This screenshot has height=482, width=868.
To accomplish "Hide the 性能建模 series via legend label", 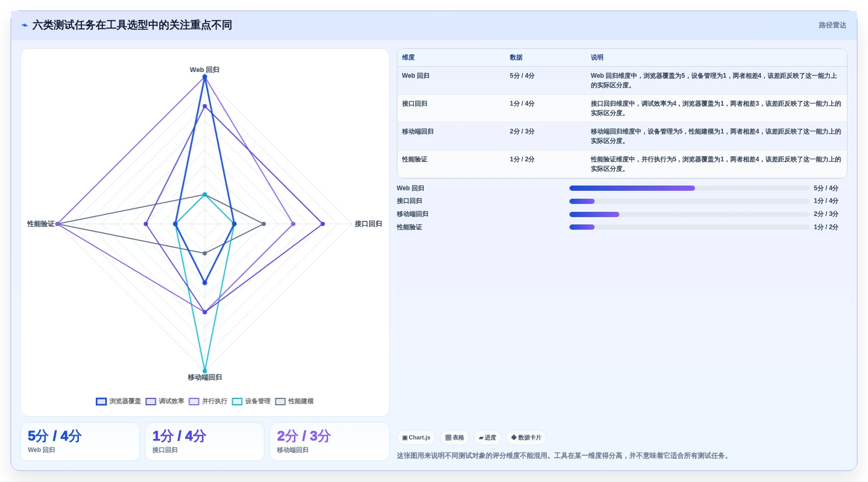I will coord(301,402).
